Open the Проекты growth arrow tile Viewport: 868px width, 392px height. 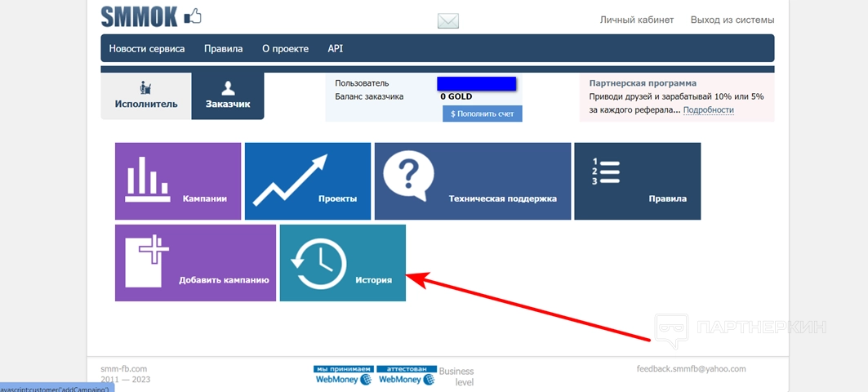pyautogui.click(x=308, y=181)
